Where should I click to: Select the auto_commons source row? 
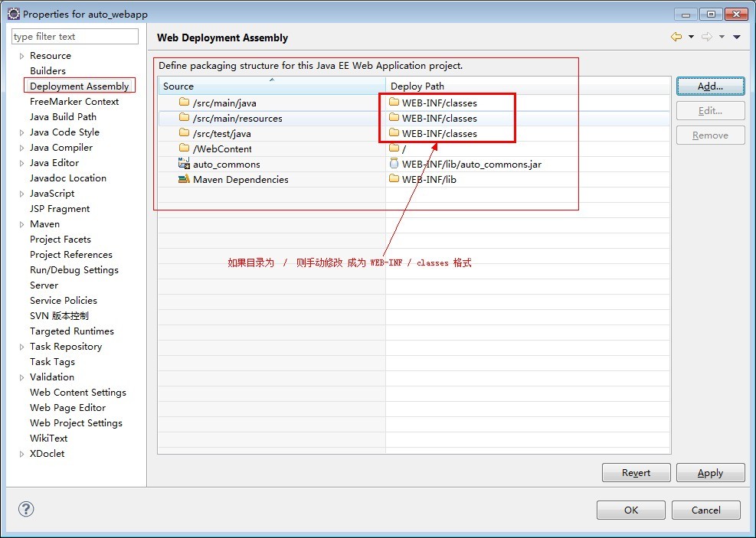[x=272, y=165]
